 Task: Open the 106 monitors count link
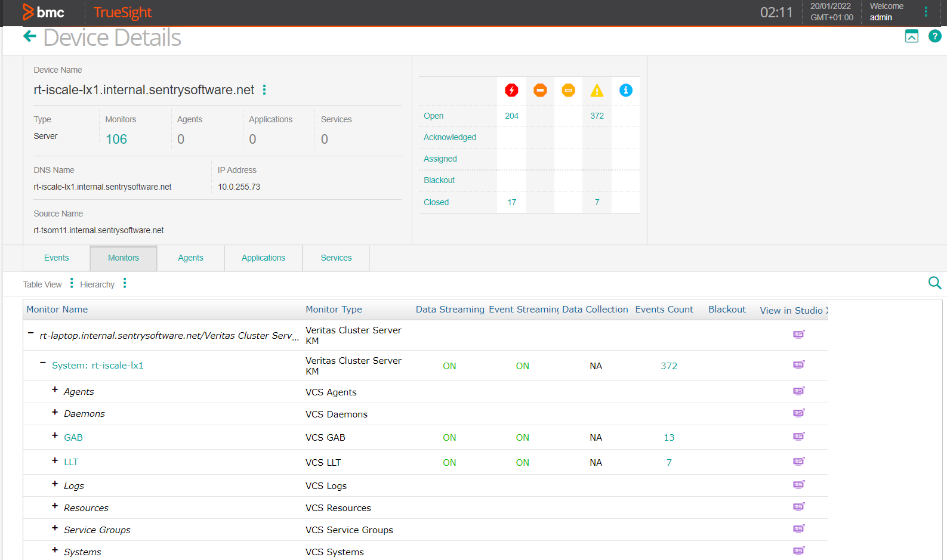[x=116, y=139]
